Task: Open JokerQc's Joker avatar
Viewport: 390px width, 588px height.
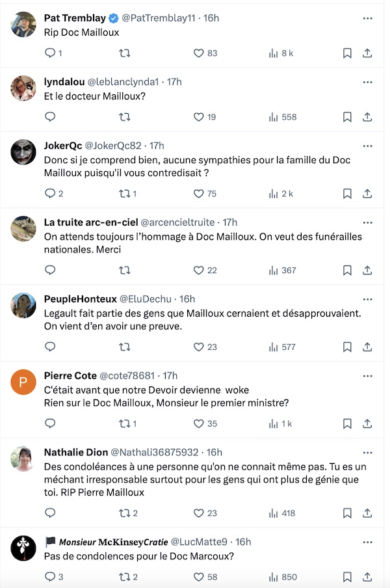Action: 23,152
